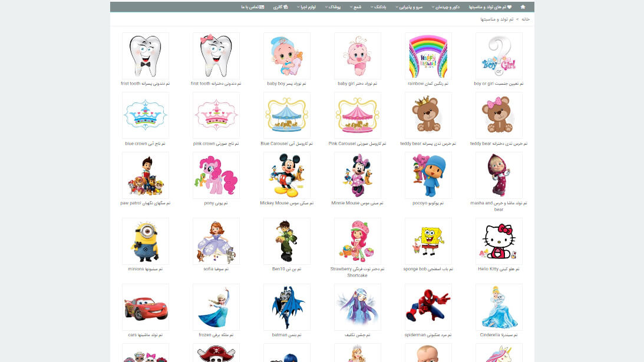Image resolution: width=644 pixels, height=362 pixels.
Task: Follow the 'frozen' caption link
Action: point(216,335)
